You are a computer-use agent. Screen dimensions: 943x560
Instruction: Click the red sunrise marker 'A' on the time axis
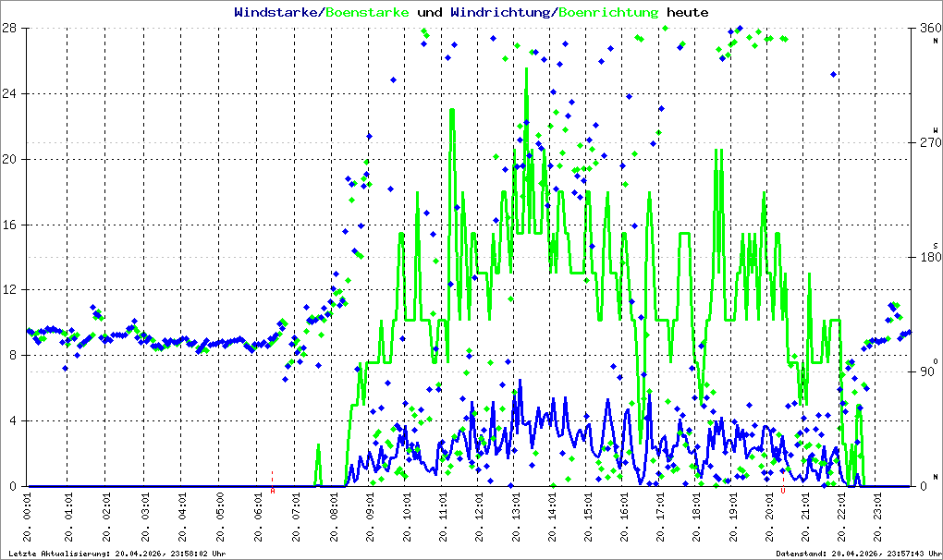273,491
